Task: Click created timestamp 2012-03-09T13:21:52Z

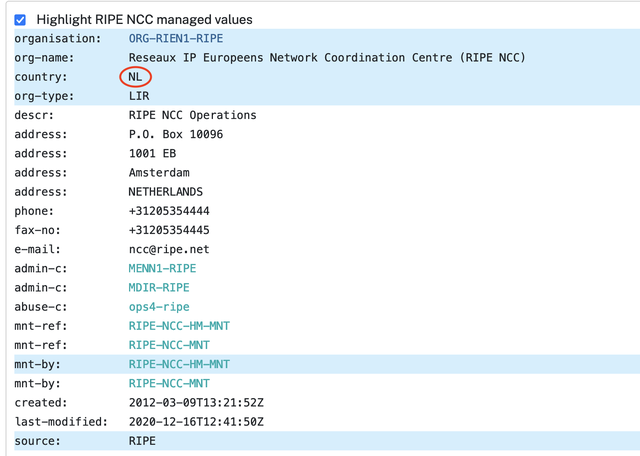Action: pos(196,403)
